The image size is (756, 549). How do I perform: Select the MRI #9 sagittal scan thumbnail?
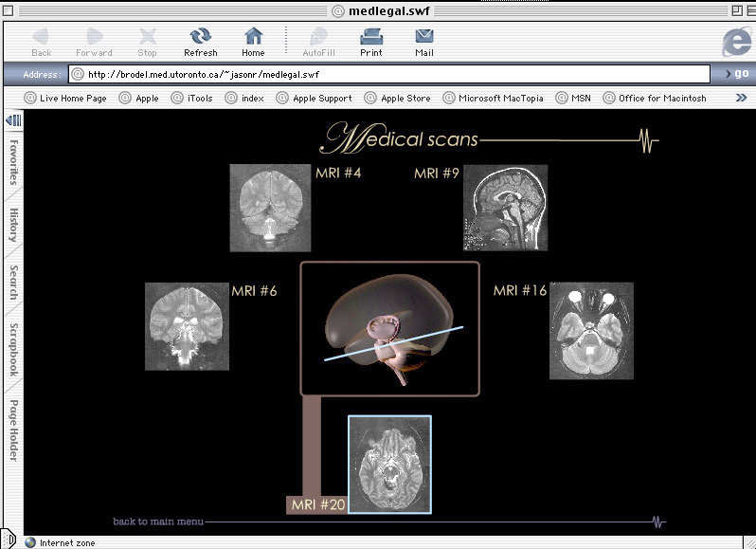point(505,207)
